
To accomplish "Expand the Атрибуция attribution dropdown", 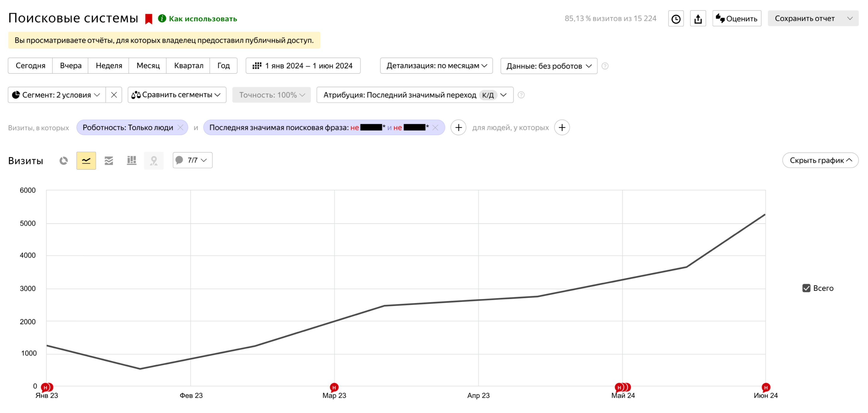I will [x=415, y=95].
